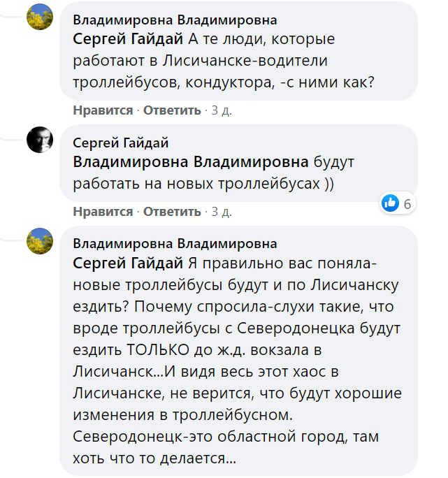Click Владимировна Владимировна mention in Гайдай's reply
Screen dimensions: 448x478
[x=191, y=163]
